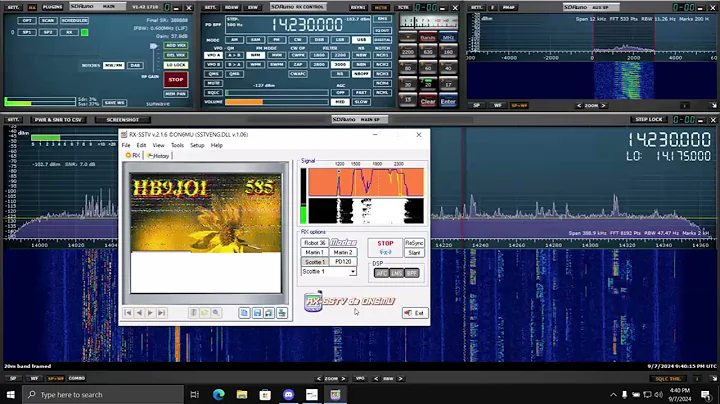
Task: Click zoom-out arrow in AUX SP
Action: pyautogui.click(x=579, y=106)
